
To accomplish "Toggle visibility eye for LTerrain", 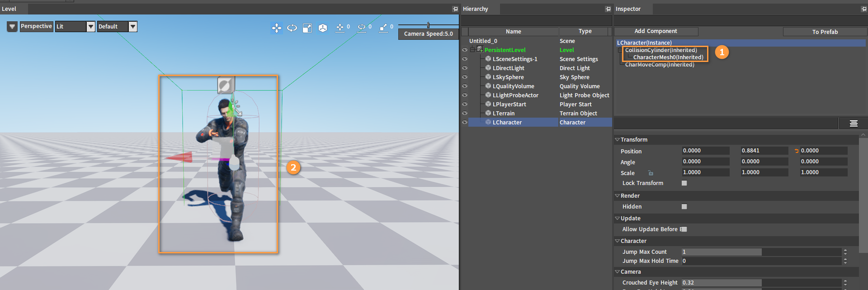I will tap(464, 114).
